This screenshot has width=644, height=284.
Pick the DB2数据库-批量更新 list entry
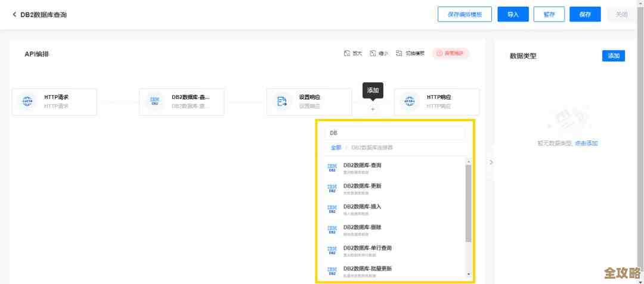[394, 271]
